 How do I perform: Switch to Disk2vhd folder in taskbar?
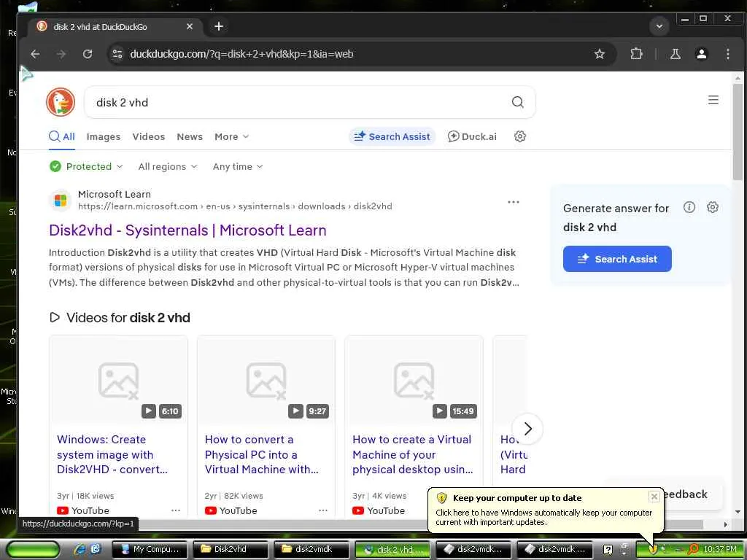231,550
